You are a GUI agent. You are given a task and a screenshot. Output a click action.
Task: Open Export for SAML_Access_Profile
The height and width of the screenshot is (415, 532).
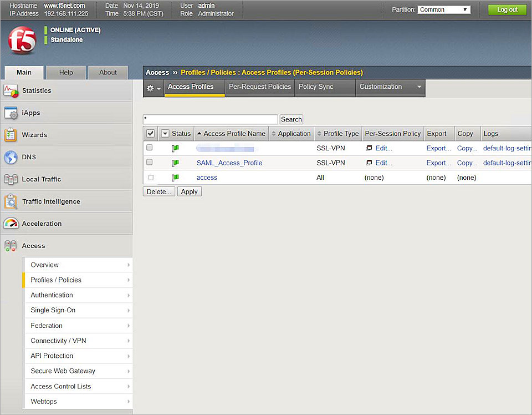(438, 163)
